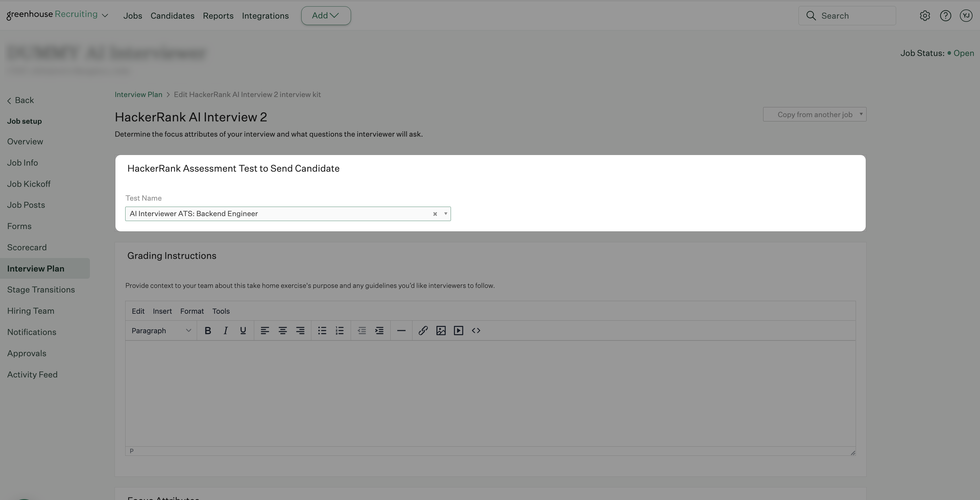Go to Stage Transitions in sidebar
980x500 pixels.
[x=41, y=290]
